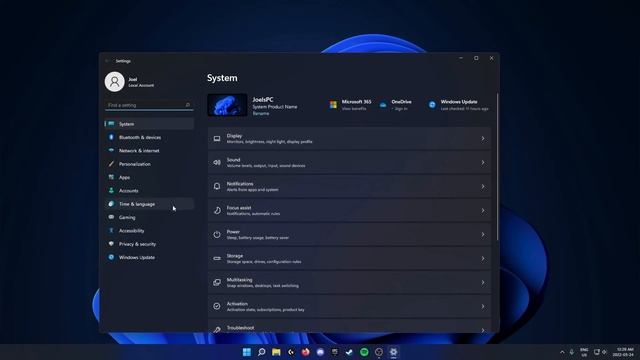Click the network tray icon
This screenshot has width=640, height=360.
coord(597,352)
